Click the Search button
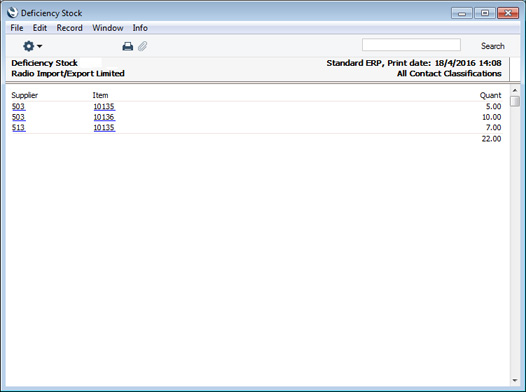This screenshot has width=526, height=392. [x=492, y=46]
